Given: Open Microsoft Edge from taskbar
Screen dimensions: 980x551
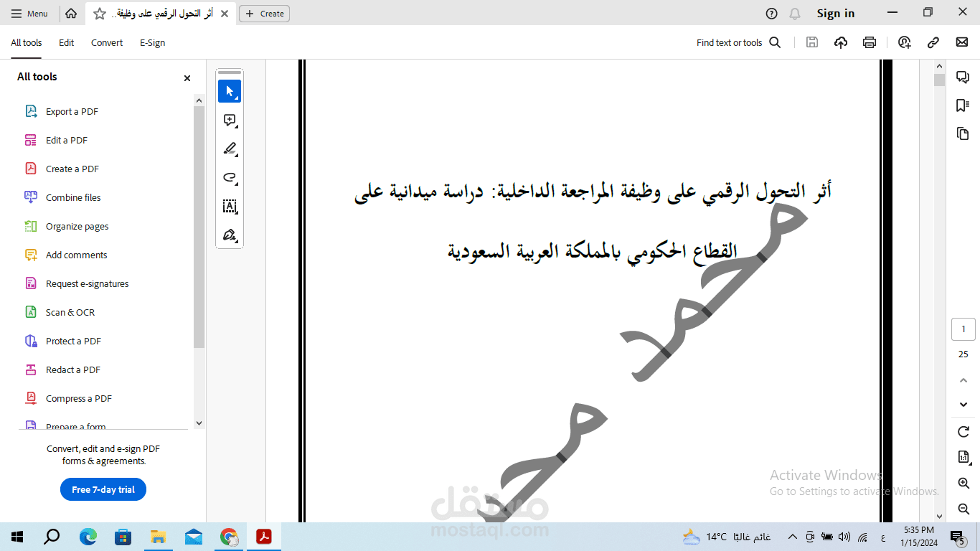Looking at the screenshot, I should [88, 537].
